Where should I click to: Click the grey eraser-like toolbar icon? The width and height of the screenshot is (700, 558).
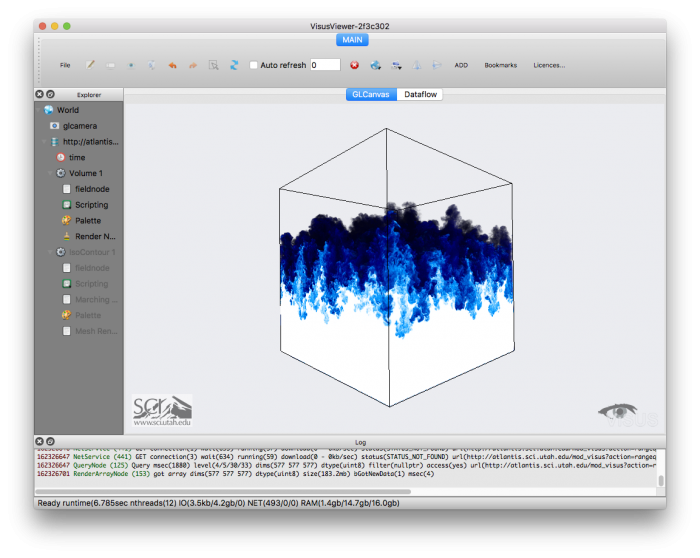pos(110,65)
